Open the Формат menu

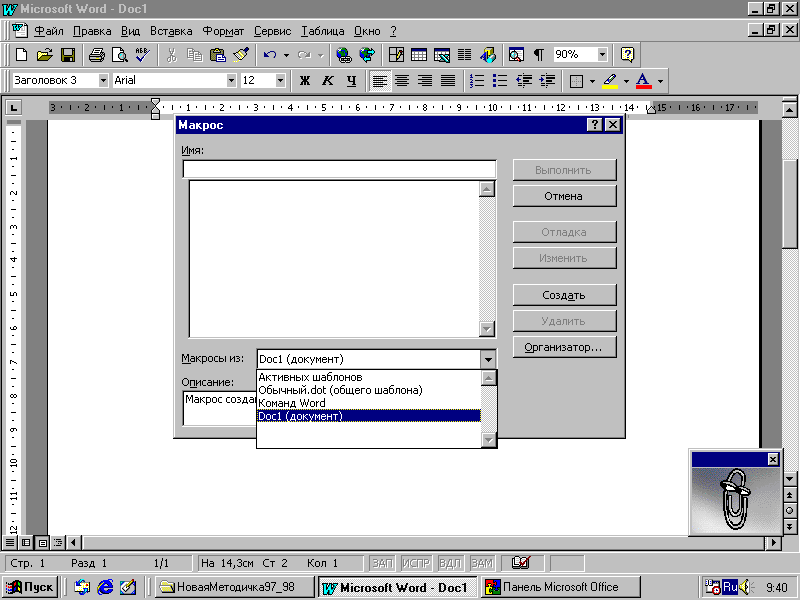223,31
